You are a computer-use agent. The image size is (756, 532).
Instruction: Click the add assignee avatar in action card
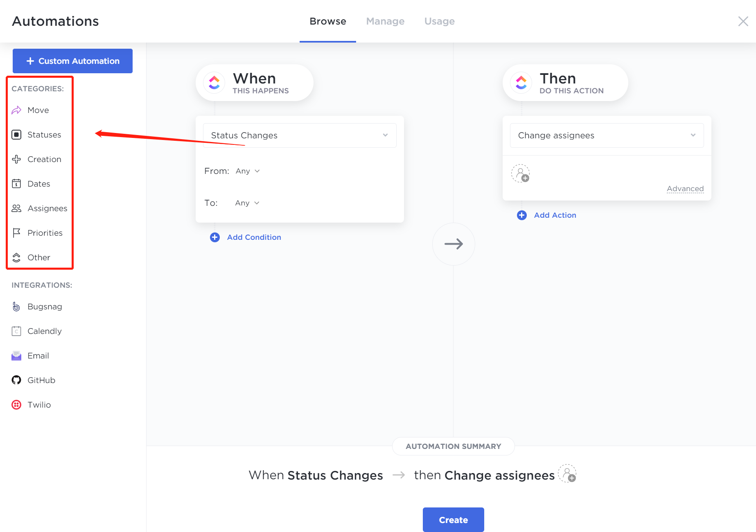(520, 174)
